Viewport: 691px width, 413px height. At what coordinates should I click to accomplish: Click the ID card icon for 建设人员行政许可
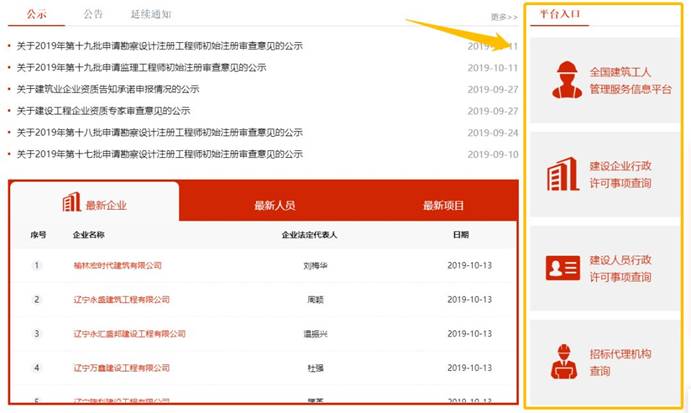point(562,268)
